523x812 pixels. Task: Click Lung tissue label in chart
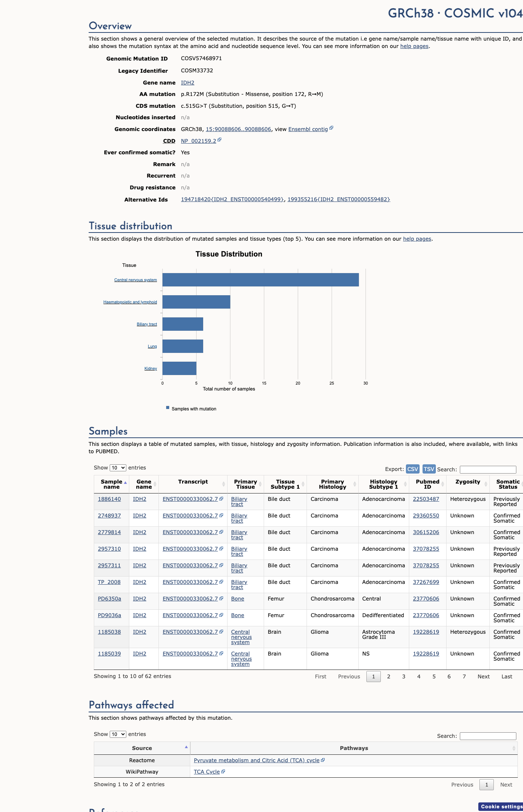(152, 346)
